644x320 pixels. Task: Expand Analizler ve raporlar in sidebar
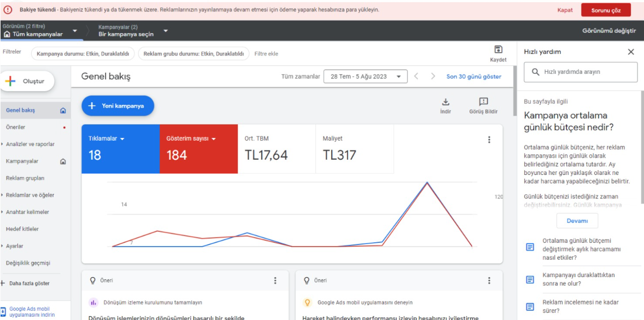click(x=30, y=144)
